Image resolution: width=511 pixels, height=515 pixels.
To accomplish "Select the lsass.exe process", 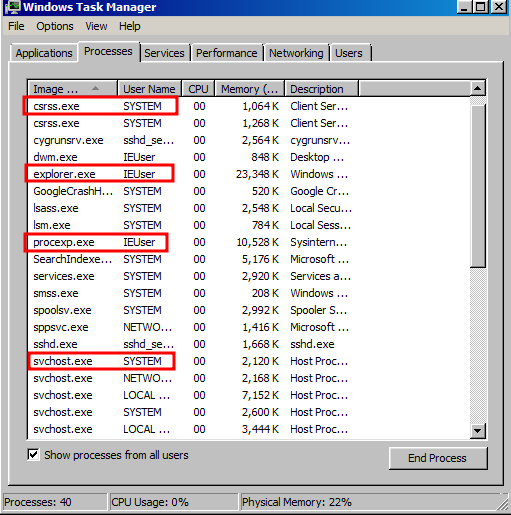I will coord(248,208).
